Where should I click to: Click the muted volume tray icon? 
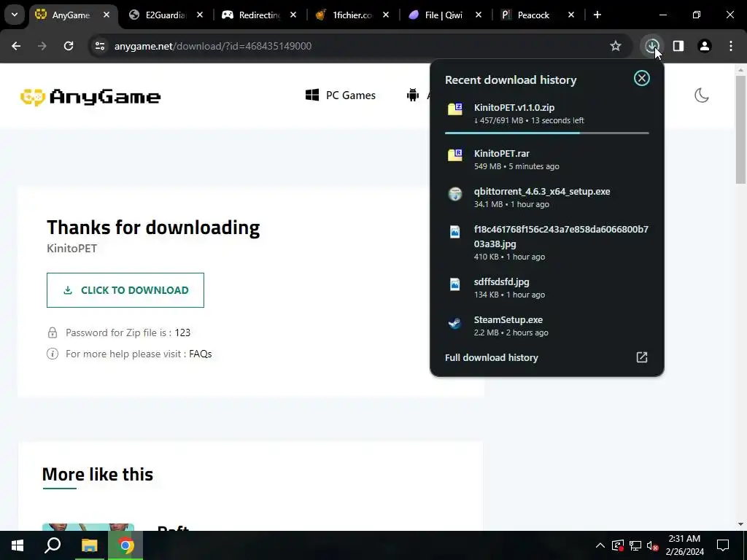(x=653, y=545)
